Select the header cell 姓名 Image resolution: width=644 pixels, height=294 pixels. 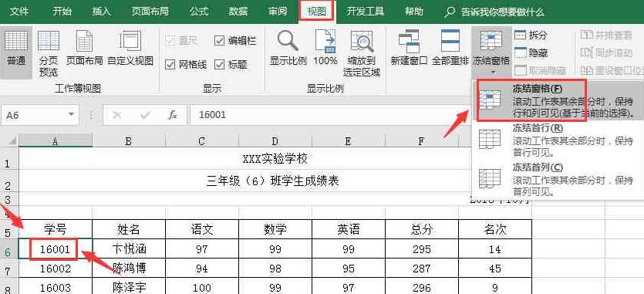click(x=129, y=229)
